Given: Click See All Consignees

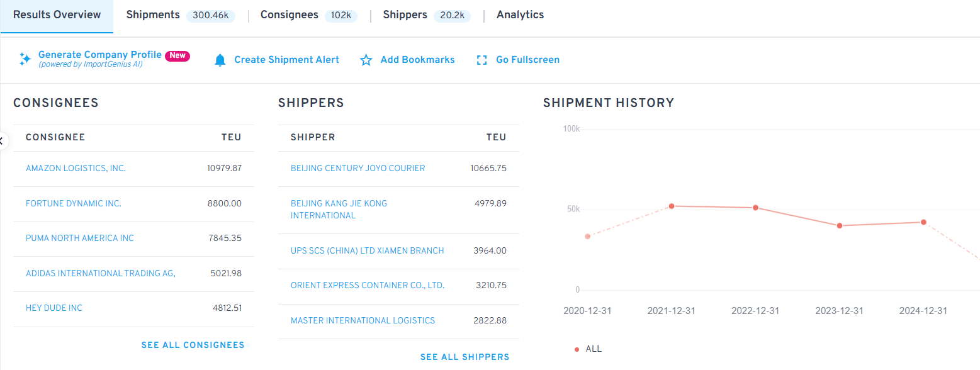Looking at the screenshot, I should click(193, 345).
